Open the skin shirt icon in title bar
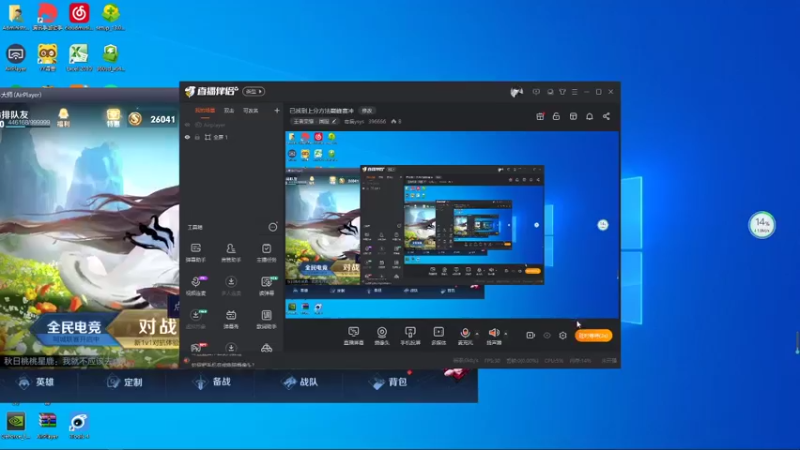This screenshot has height=450, width=800. (562, 92)
